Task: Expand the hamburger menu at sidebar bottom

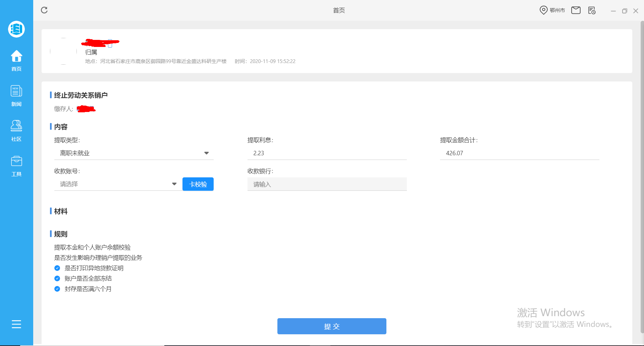Action: pos(16,324)
